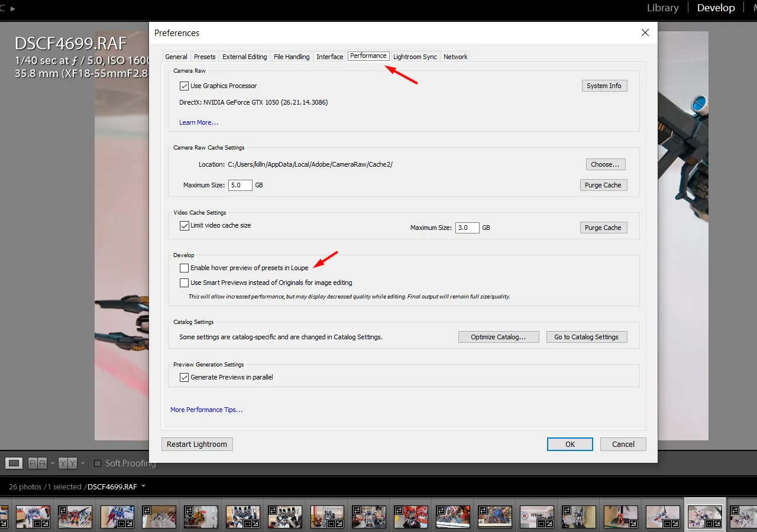Purge the video cache
Screen dimensions: 757x532
pos(603,228)
